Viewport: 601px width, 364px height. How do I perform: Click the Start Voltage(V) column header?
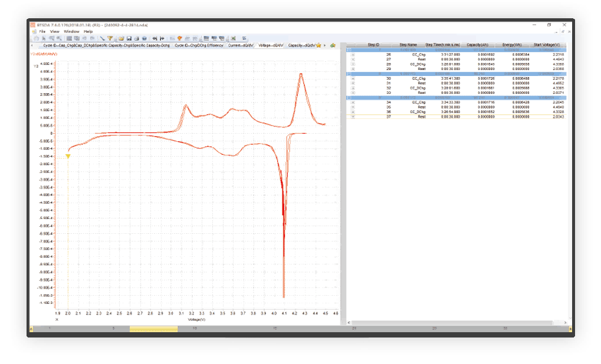[x=547, y=45]
